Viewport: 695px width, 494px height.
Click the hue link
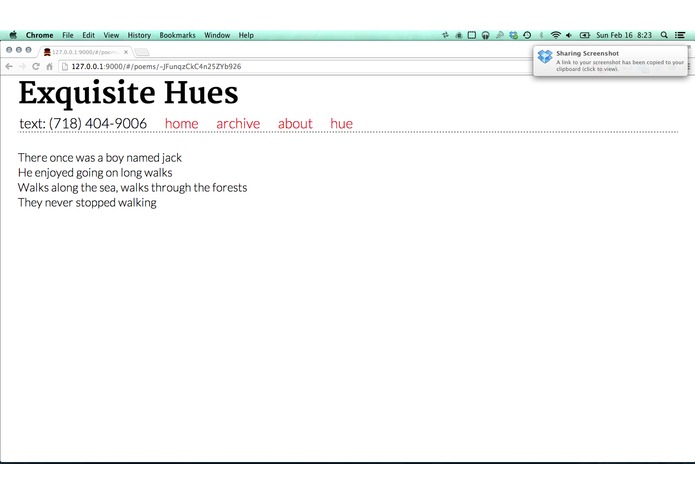pyautogui.click(x=341, y=124)
